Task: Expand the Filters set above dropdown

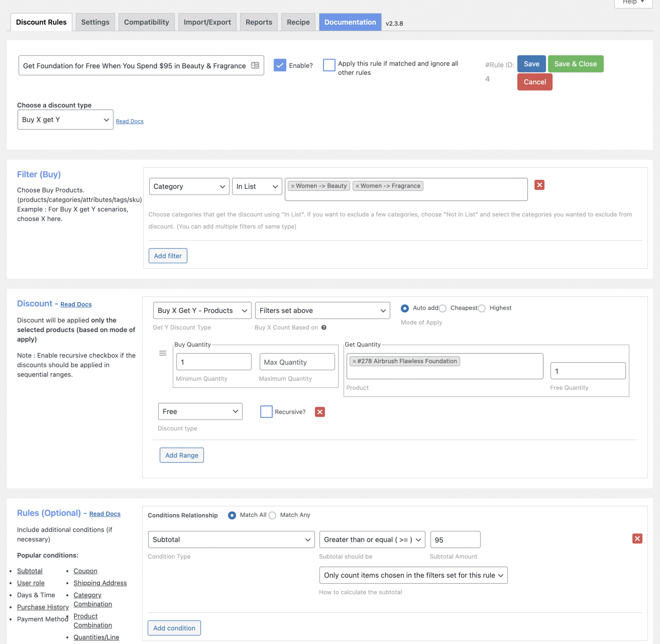Action: tap(322, 310)
